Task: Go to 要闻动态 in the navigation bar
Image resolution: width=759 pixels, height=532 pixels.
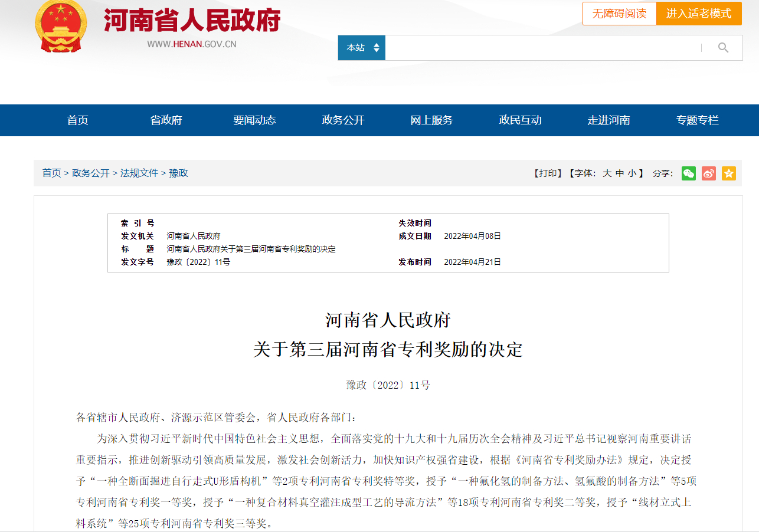Action: click(x=254, y=120)
